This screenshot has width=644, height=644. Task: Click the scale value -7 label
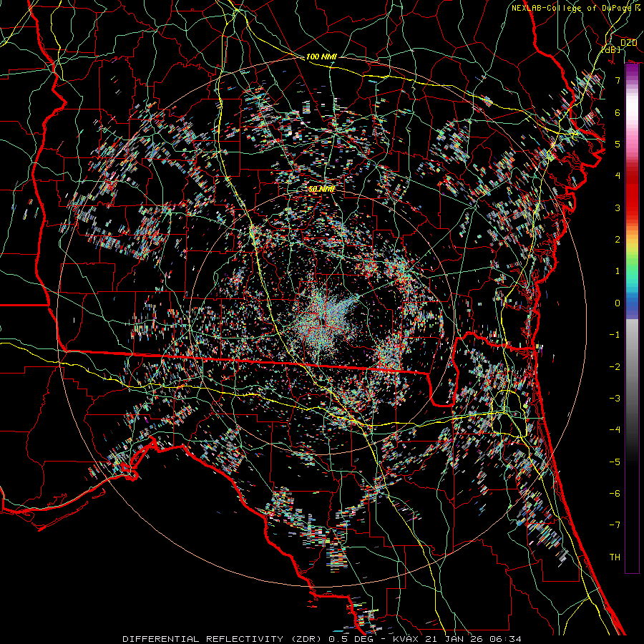615,525
